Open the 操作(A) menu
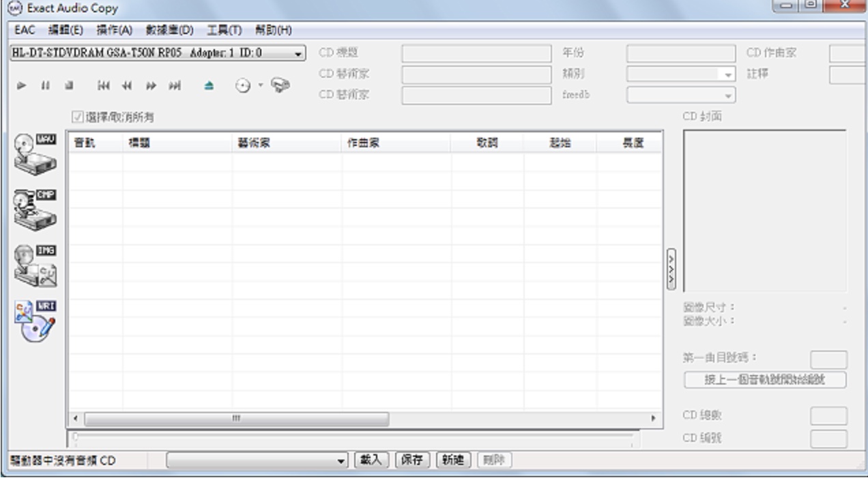The image size is (868, 480). tap(113, 30)
